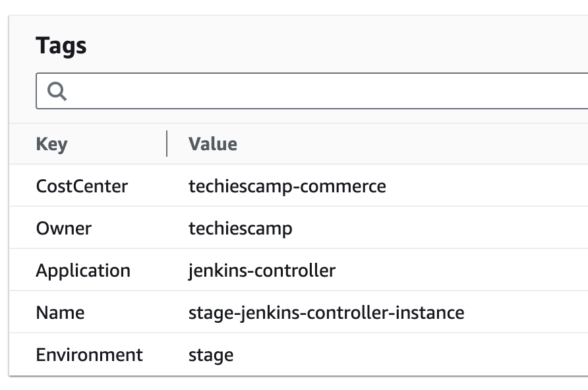Image resolution: width=588 pixels, height=390 pixels.
Task: Select the CostCenter tag row
Action: (x=82, y=186)
